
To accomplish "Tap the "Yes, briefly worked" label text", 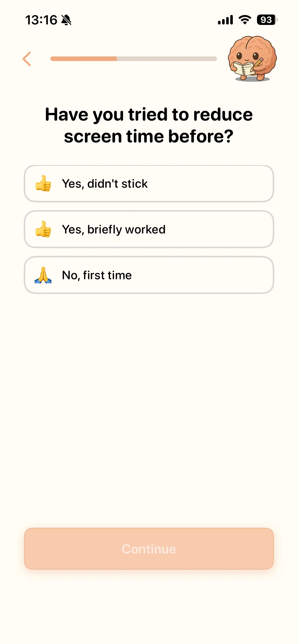I will [114, 229].
